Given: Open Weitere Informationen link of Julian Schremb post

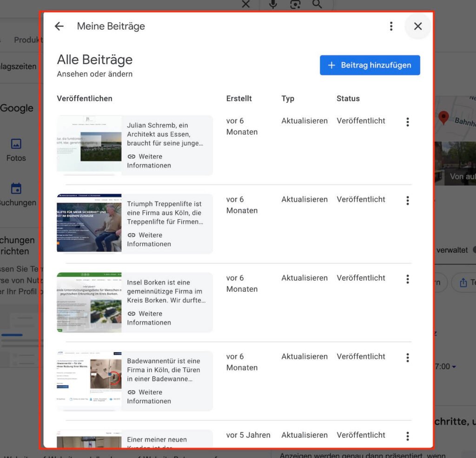Looking at the screenshot, I should (x=149, y=161).
